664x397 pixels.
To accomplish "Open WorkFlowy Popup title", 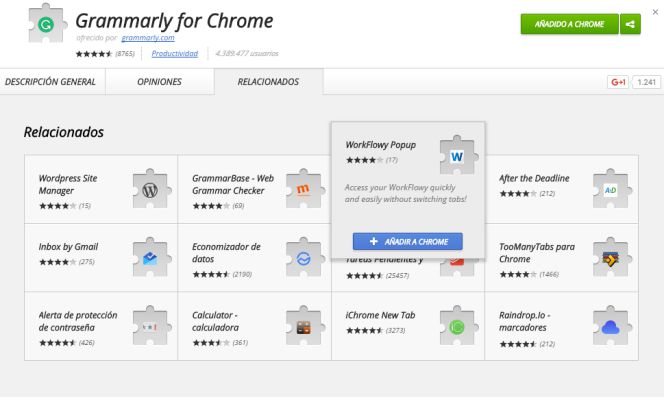I will [381, 145].
